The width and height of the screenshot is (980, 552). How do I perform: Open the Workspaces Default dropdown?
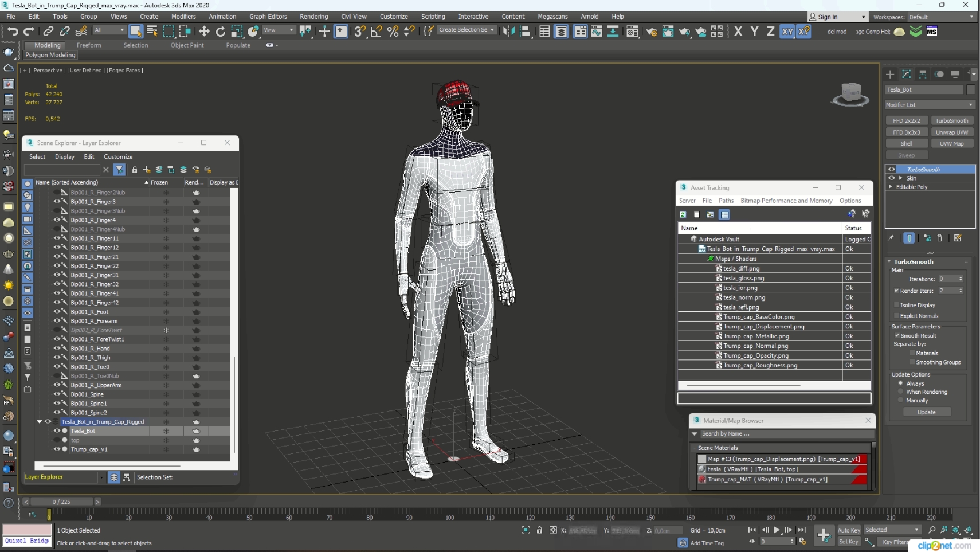940,17
